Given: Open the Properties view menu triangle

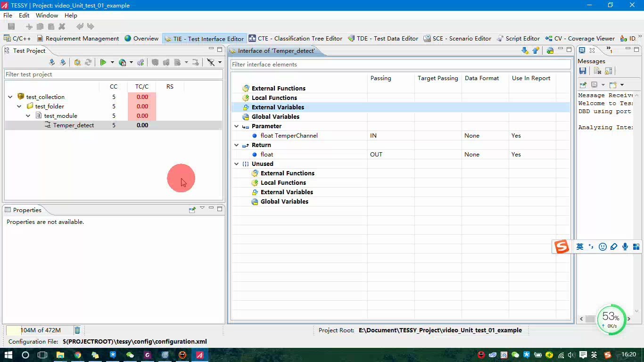Looking at the screenshot, I should [x=202, y=208].
